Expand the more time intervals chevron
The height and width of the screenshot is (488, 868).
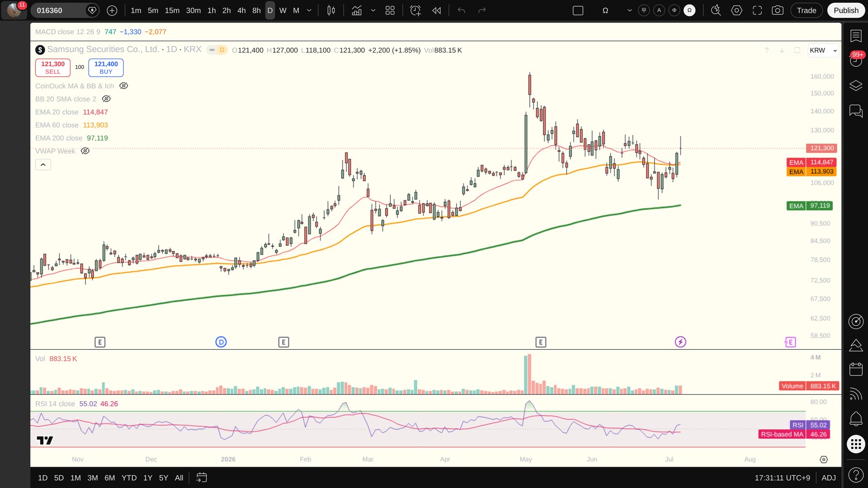point(309,10)
